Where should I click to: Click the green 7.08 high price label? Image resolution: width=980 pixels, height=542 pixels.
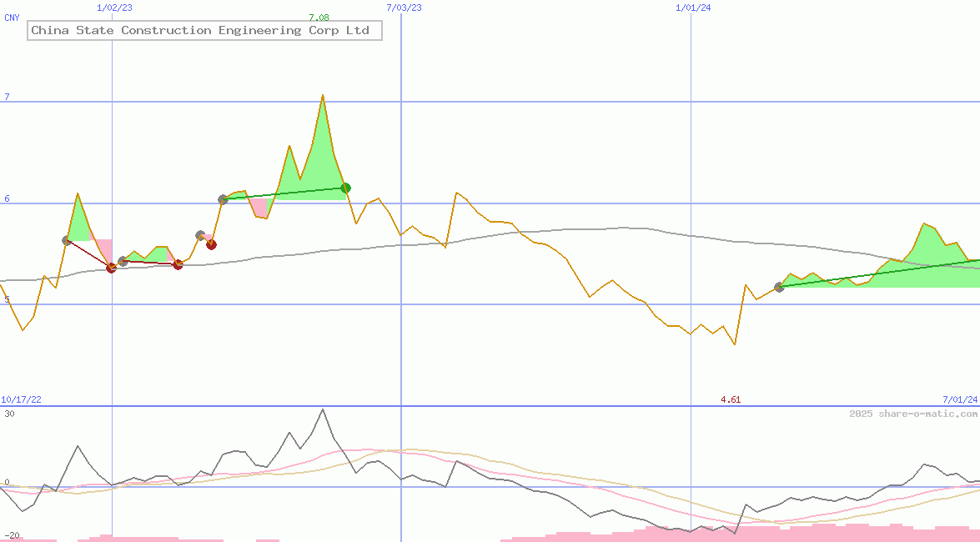tap(319, 18)
